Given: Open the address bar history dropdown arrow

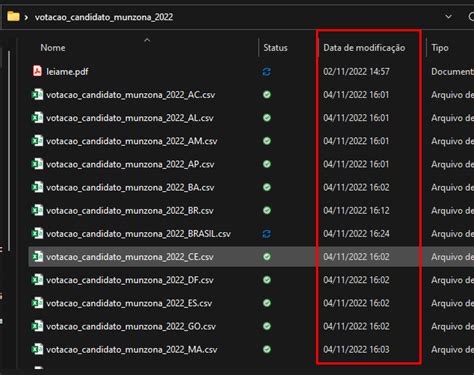Looking at the screenshot, I should coord(449,16).
